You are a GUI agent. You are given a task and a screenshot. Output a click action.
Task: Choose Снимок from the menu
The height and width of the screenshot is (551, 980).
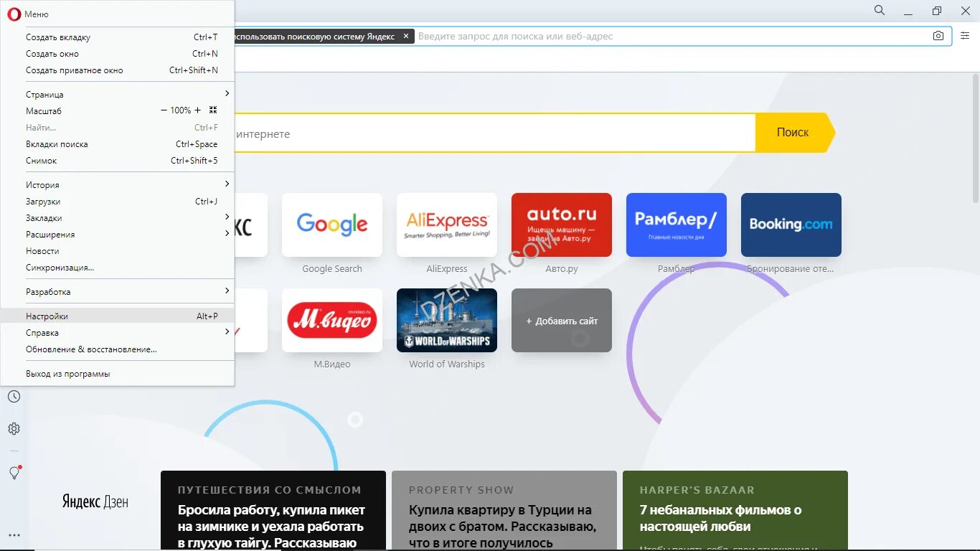click(118, 161)
